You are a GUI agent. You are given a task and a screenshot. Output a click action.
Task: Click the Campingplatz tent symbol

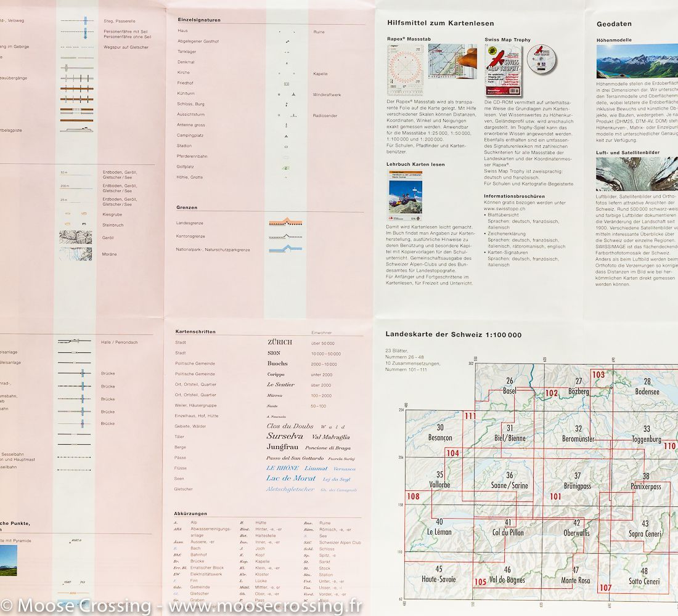(286, 136)
